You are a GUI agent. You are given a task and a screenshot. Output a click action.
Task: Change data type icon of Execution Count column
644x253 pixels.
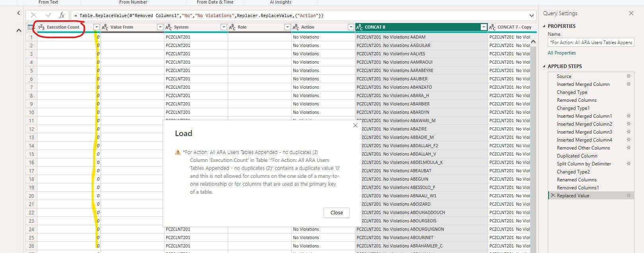click(41, 27)
